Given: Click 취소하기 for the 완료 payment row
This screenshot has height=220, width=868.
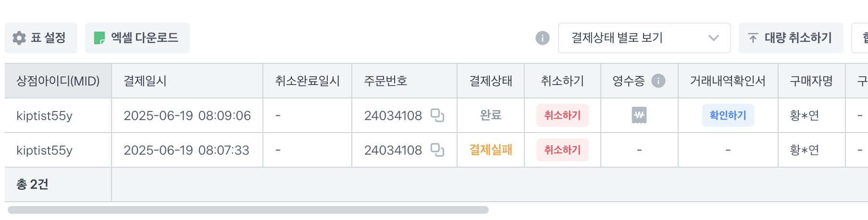Looking at the screenshot, I should click(x=562, y=115).
